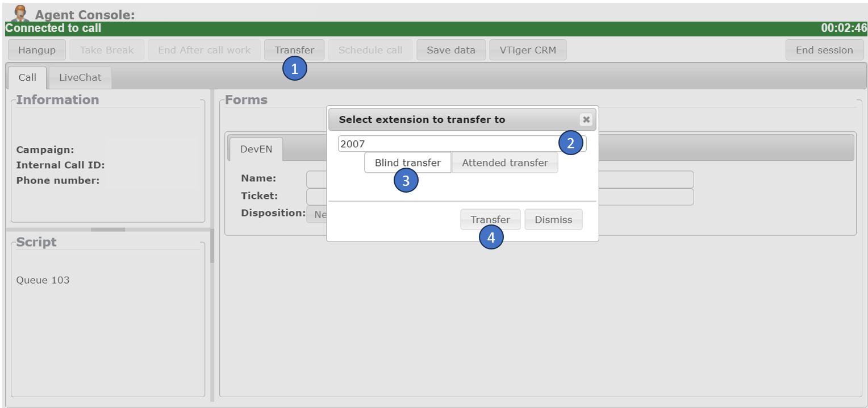
Task: Click the Agent Console headset icon
Action: click(x=20, y=13)
